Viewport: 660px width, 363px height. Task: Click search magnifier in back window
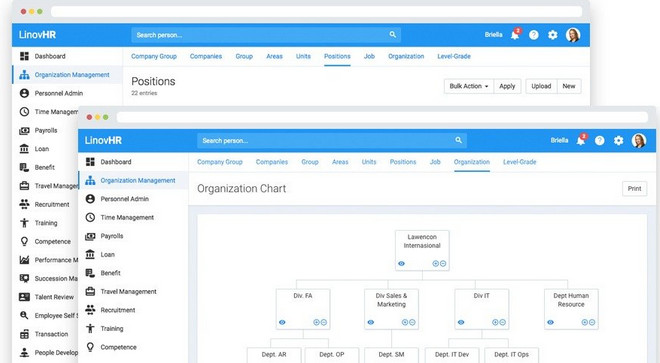[393, 35]
